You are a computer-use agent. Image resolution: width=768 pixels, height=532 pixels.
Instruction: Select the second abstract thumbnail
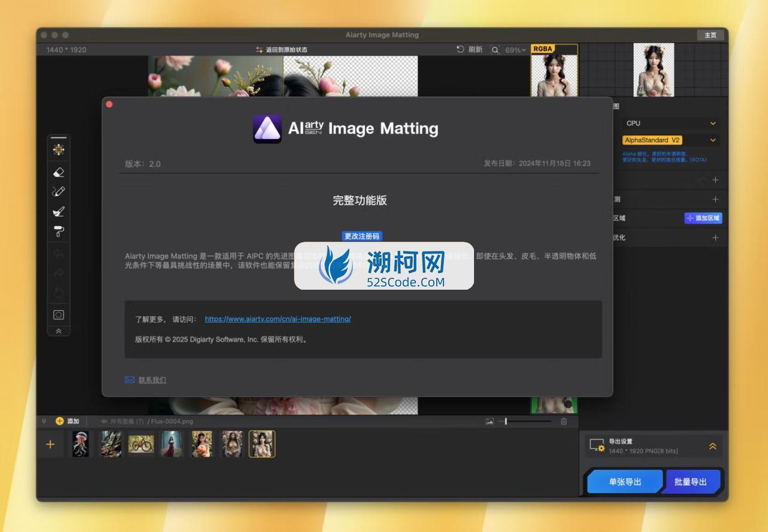click(110, 444)
